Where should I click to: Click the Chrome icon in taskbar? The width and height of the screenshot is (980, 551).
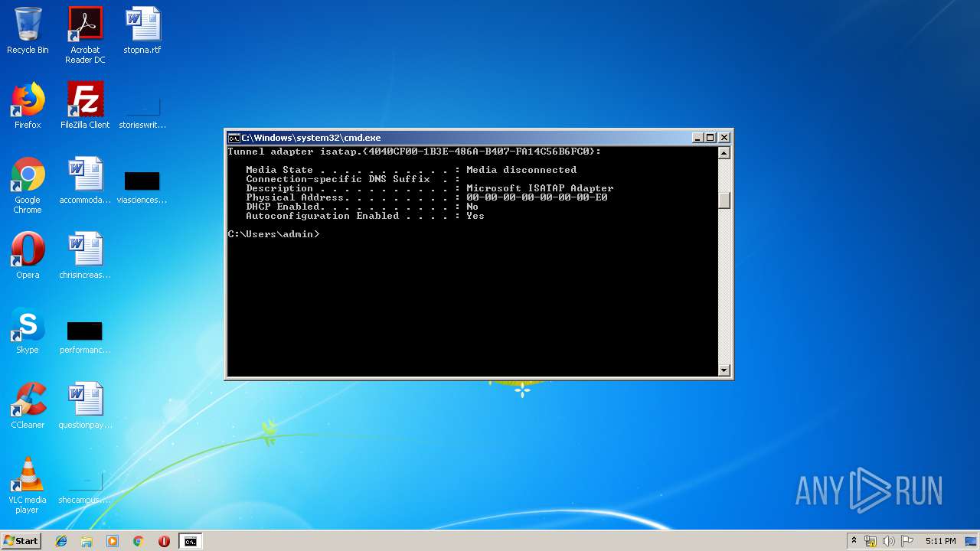(x=138, y=541)
